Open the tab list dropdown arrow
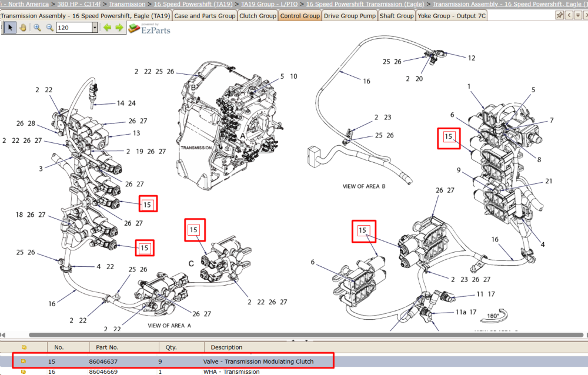The image size is (588, 375). coord(578,15)
